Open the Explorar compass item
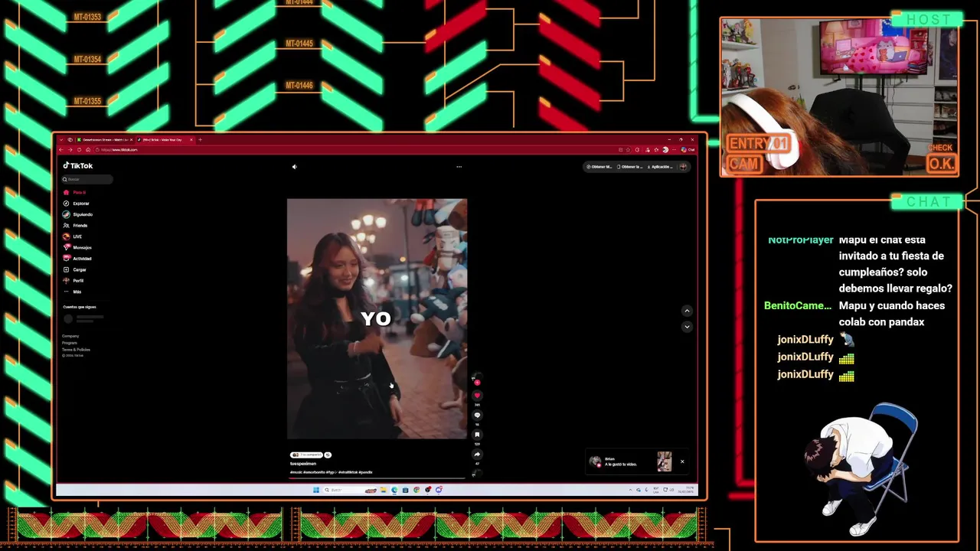 [x=76, y=204]
